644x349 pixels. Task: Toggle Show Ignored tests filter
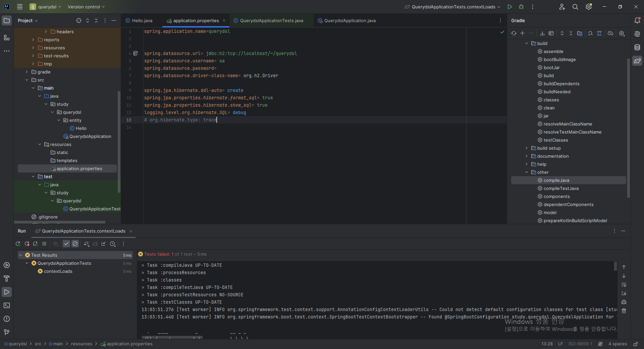coord(75,244)
